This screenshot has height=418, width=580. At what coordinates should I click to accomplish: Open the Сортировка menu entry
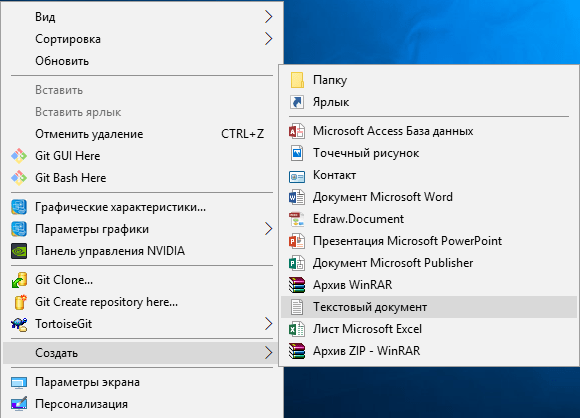tap(142, 39)
